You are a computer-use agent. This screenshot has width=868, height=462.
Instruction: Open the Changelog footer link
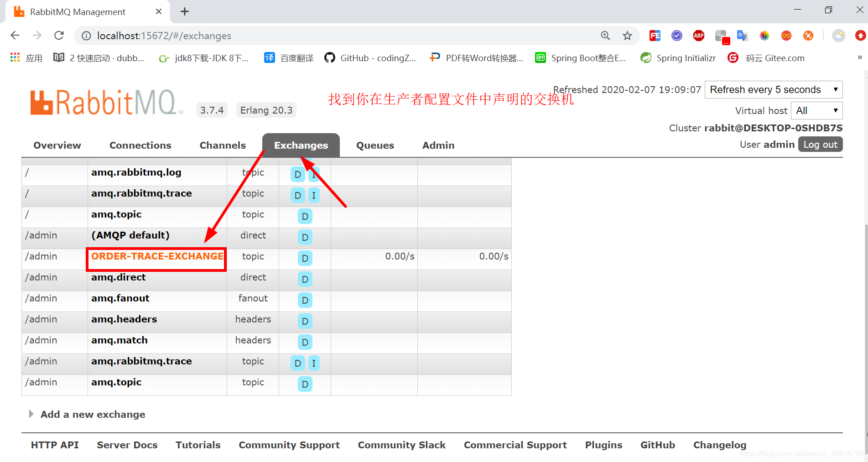click(x=720, y=445)
